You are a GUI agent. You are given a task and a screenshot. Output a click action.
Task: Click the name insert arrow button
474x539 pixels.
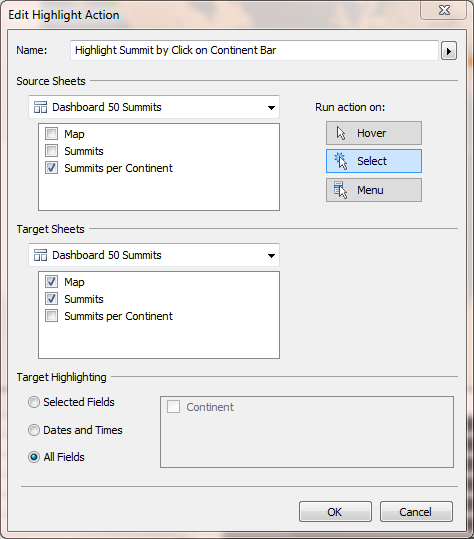449,51
